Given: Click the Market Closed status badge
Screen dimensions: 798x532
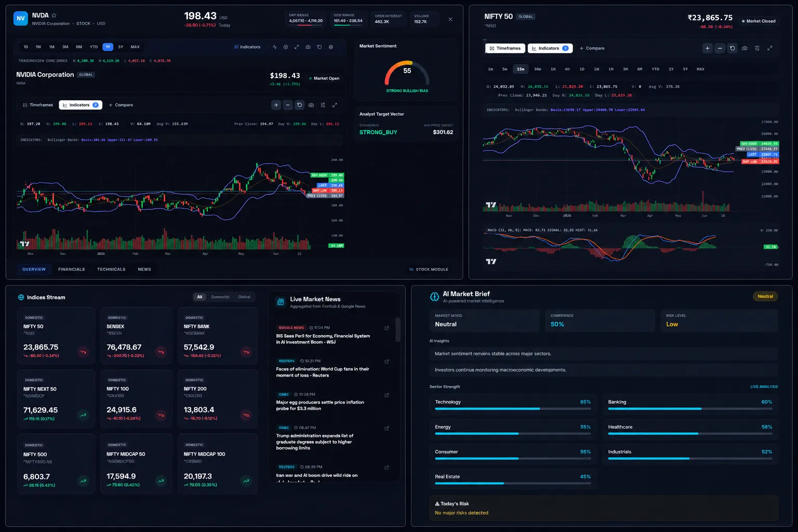Looking at the screenshot, I should (759, 21).
